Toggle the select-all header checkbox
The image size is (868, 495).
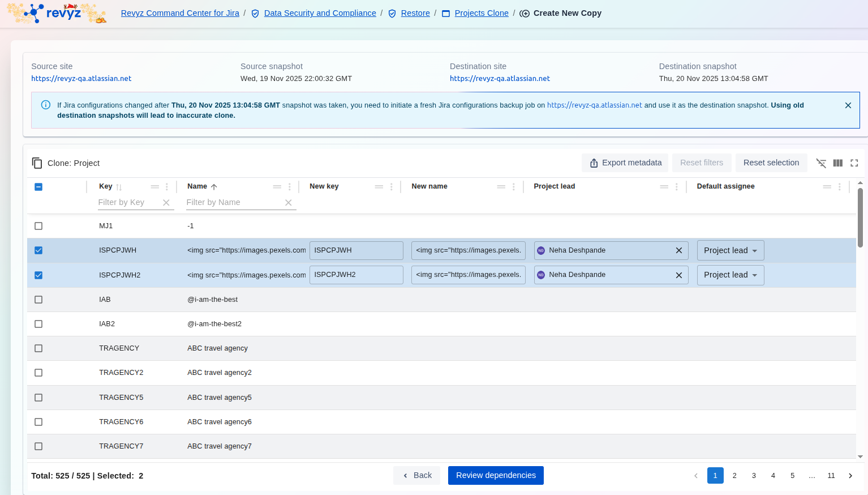click(38, 187)
